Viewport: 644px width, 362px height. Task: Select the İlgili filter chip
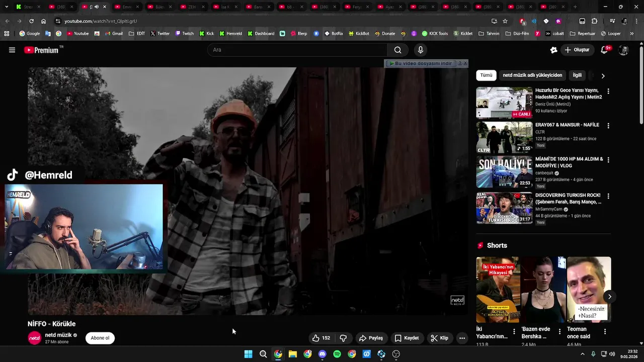tap(577, 75)
